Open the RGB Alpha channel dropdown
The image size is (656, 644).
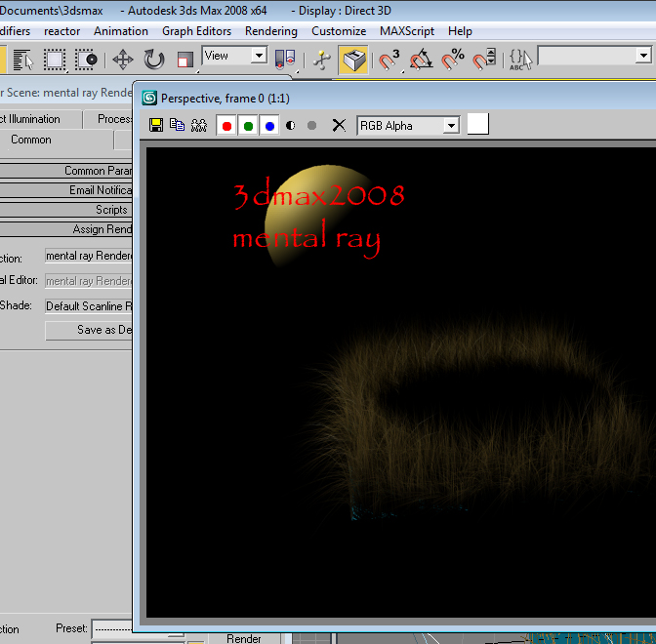pyautogui.click(x=408, y=126)
